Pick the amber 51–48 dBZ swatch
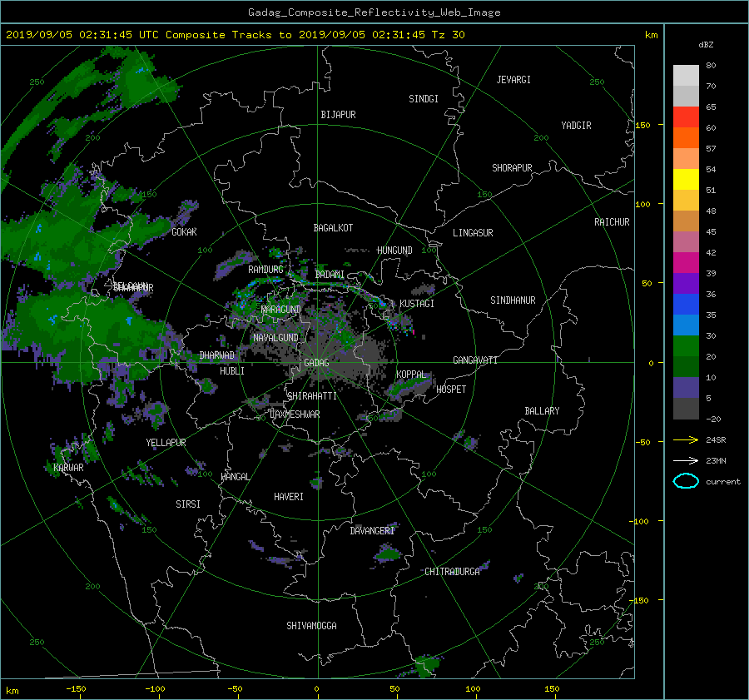Image resolution: width=749 pixels, height=700 pixels. tap(686, 201)
